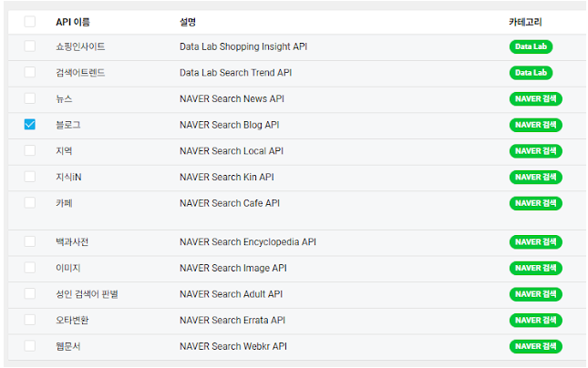This screenshot has width=588, height=368.
Task: Click 'NAVER Search Kin API' description
Action: [x=226, y=177]
